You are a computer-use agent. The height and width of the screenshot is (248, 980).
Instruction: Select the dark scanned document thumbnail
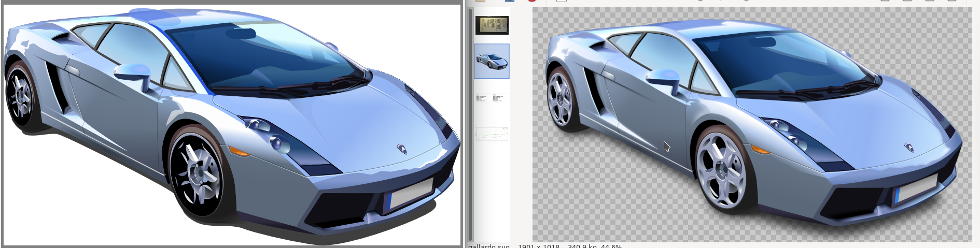pos(492,25)
